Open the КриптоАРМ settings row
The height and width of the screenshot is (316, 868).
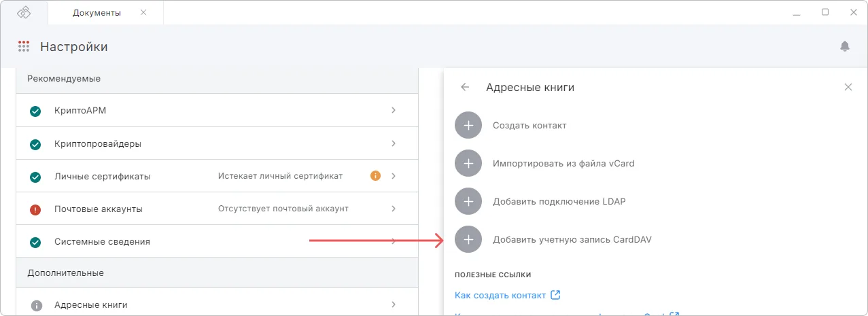tap(217, 111)
